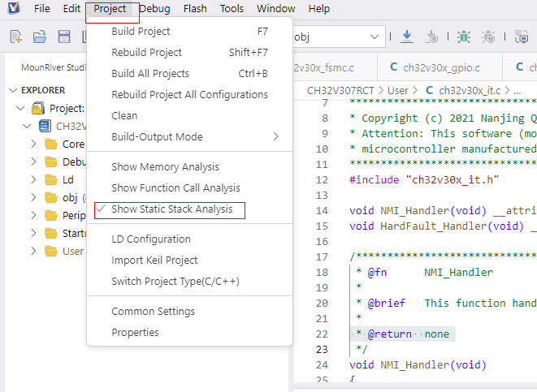Click the CH32V project node icon
Screen dimensions: 537x392
[45, 127]
